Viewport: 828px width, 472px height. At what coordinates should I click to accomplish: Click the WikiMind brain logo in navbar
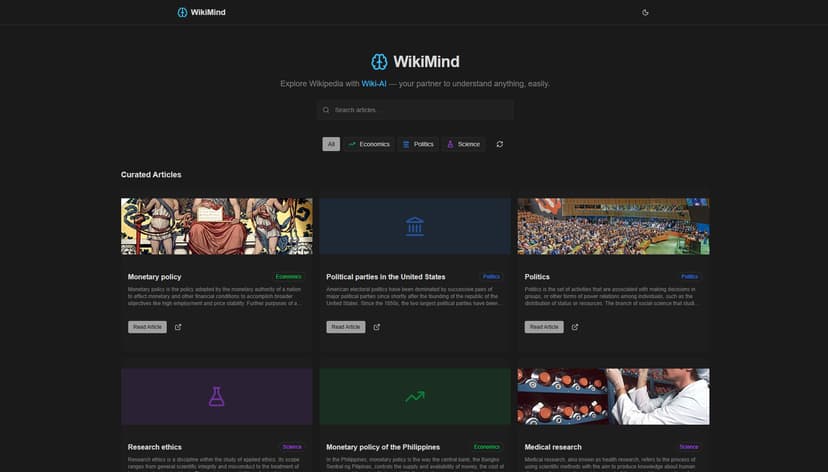click(182, 12)
